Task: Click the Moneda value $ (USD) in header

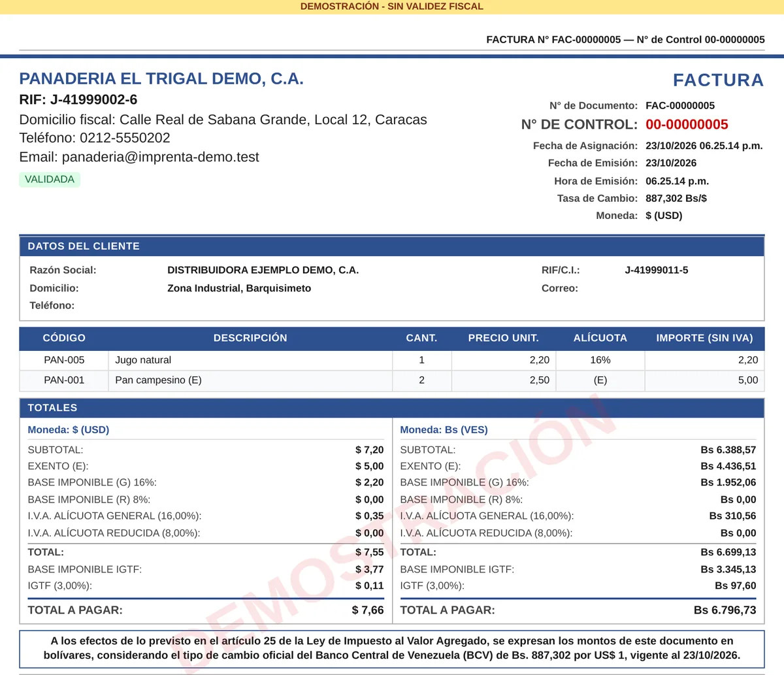Action: click(664, 216)
